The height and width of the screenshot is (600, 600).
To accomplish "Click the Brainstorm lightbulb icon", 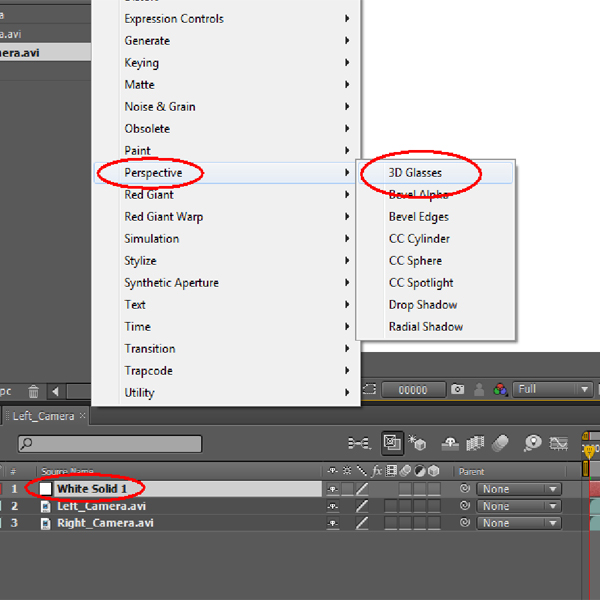I will (x=533, y=443).
